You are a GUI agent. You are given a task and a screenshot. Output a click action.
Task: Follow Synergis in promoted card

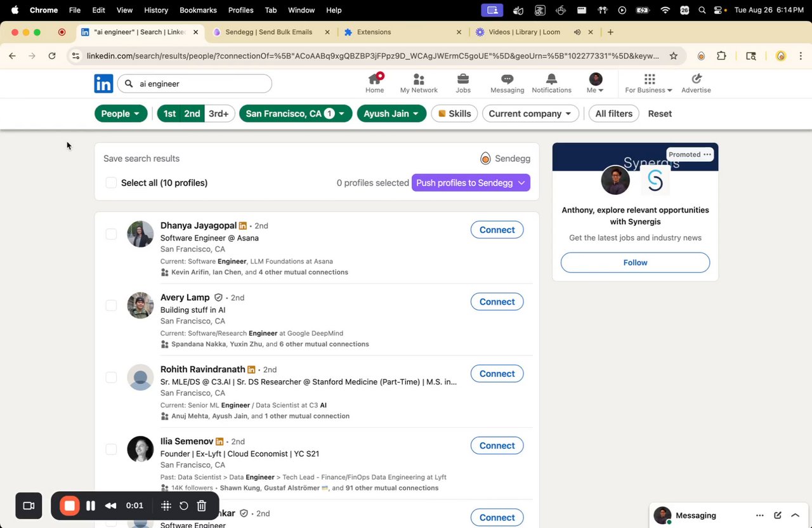point(635,262)
